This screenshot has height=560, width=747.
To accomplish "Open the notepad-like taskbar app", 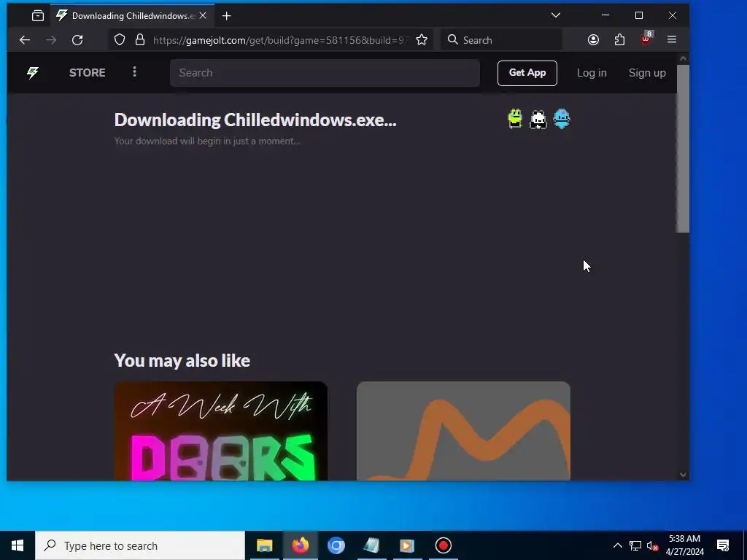I will [x=371, y=545].
